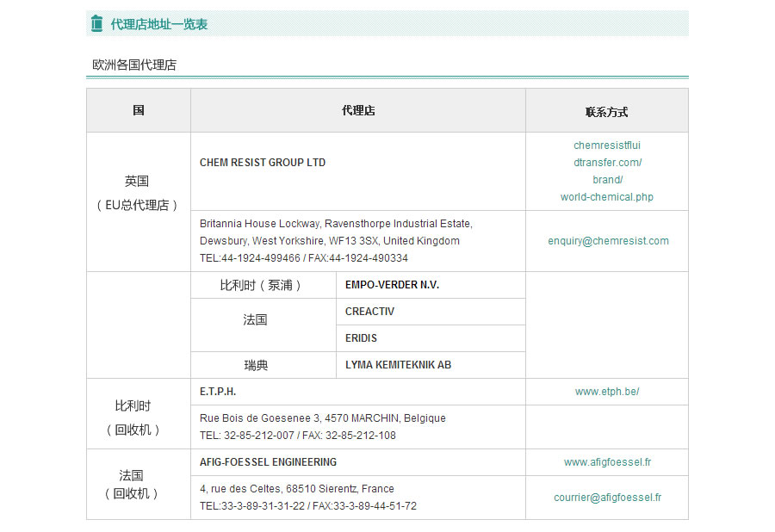Screen dimensions: 775x532
Task: Select the 代理店地址一览表 heading text
Action: click(158, 24)
